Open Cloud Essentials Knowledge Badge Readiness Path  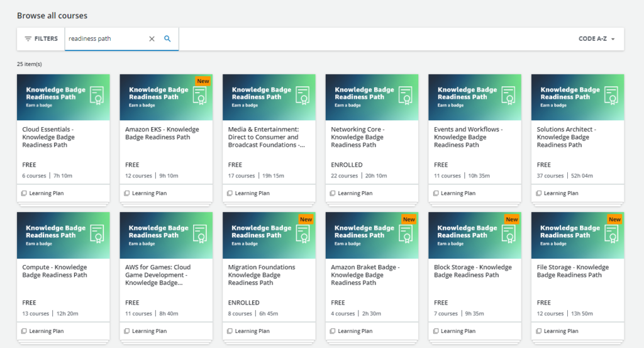coord(48,137)
